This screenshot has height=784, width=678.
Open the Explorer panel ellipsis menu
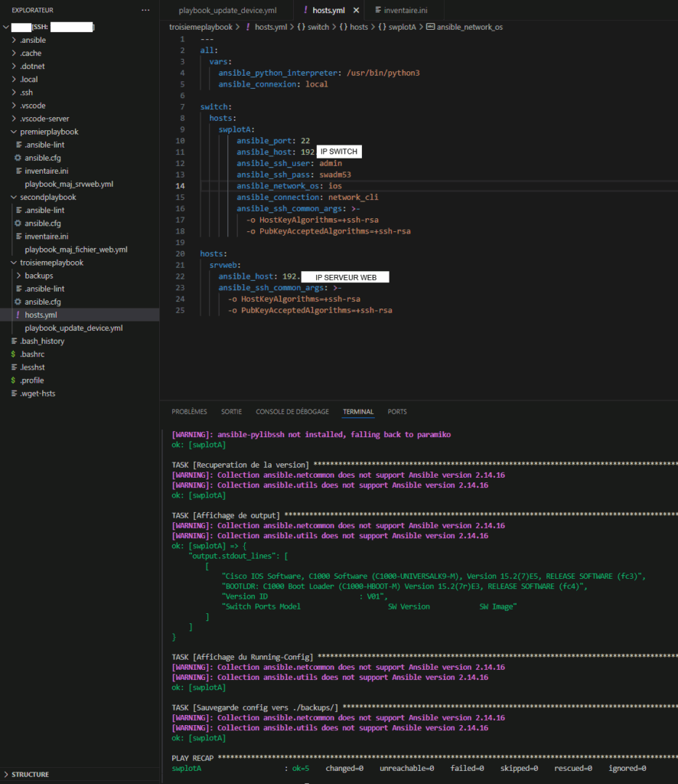[146, 10]
